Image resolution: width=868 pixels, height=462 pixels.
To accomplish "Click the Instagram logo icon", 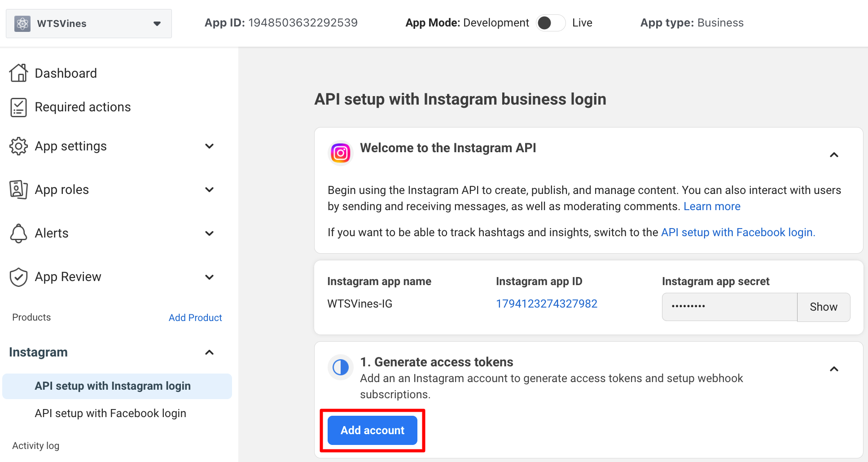I will [341, 153].
